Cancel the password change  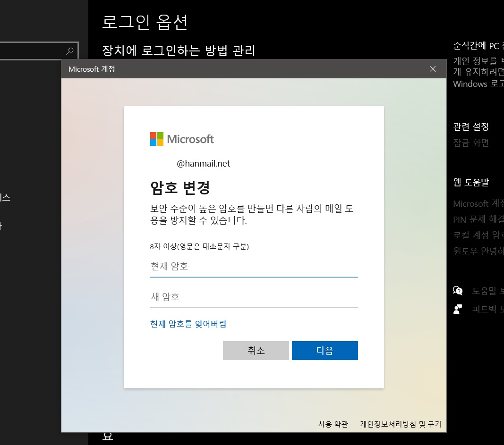coord(256,351)
